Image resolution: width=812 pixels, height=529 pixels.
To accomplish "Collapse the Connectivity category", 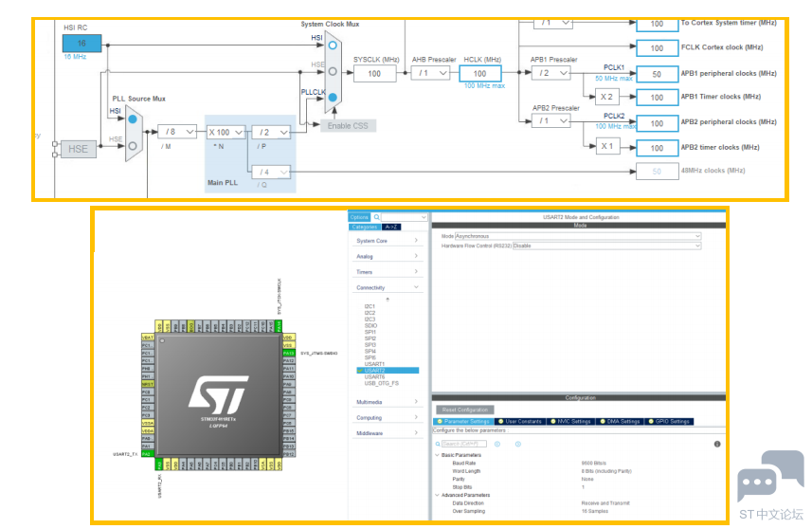I will [x=387, y=287].
